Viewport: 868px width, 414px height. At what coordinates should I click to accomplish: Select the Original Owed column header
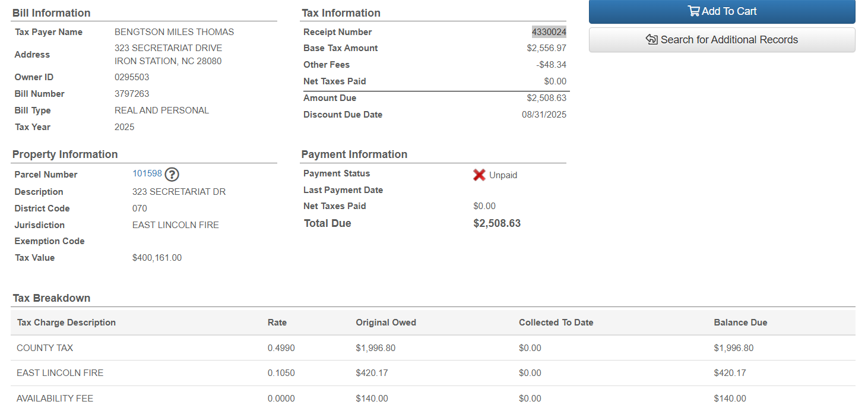[386, 323]
